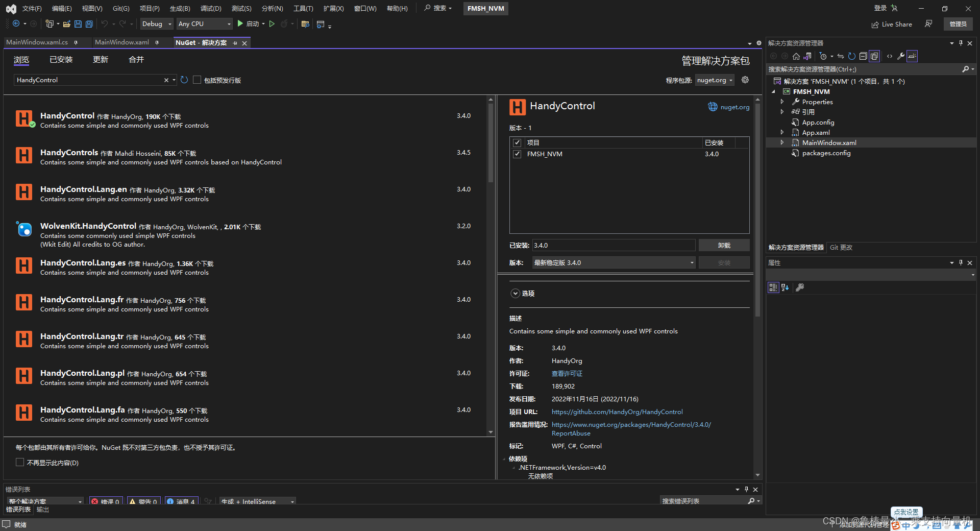Expand the options section chevron
980x531 pixels.
(x=516, y=294)
